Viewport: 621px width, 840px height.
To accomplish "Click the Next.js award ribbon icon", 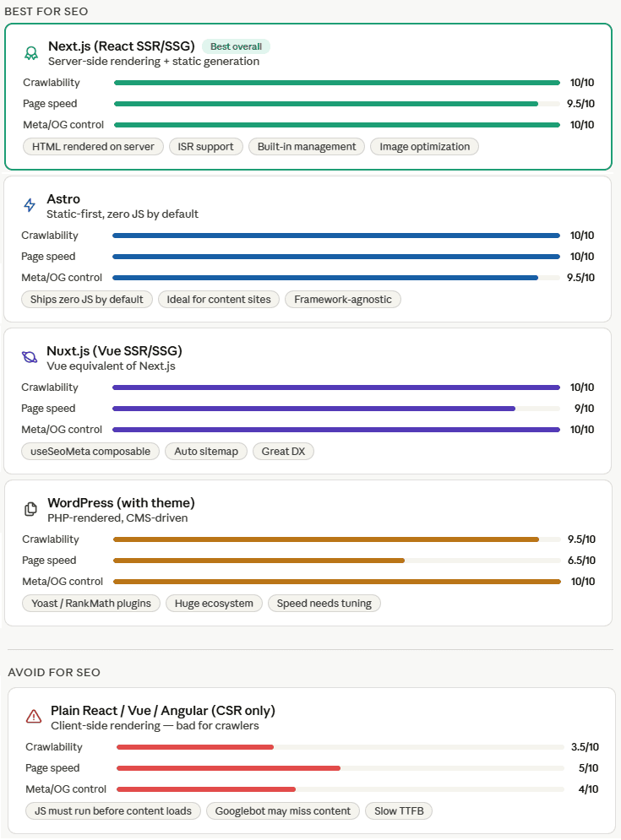I will [31, 53].
